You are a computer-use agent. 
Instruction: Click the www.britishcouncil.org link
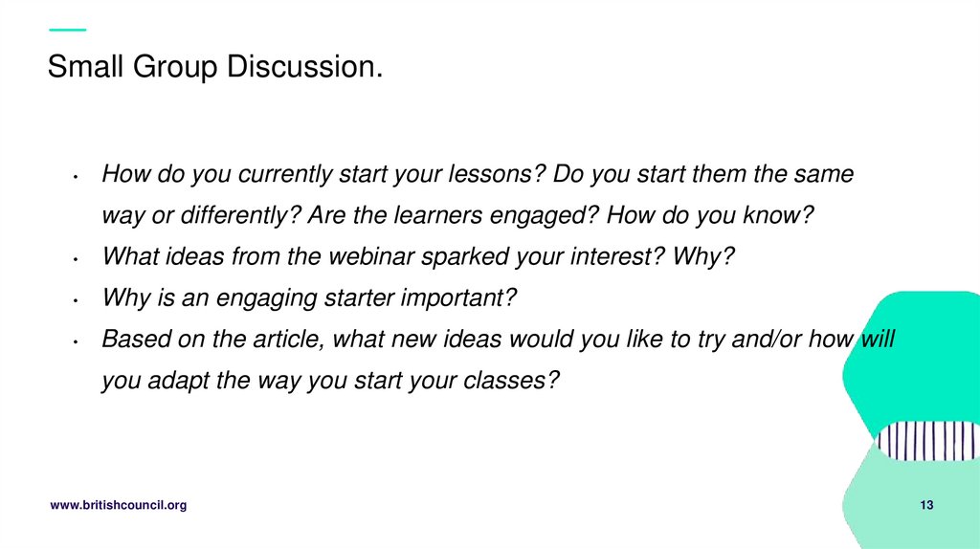coord(118,505)
